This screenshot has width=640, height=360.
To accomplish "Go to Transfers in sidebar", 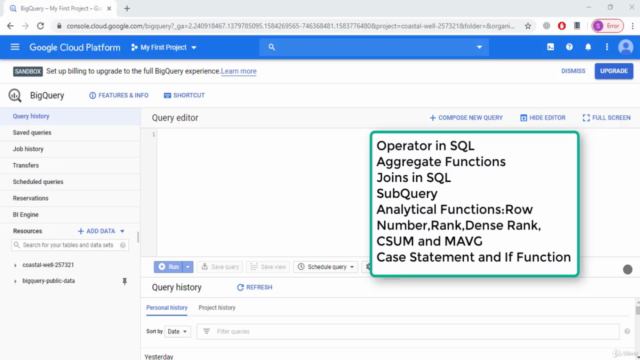I will (70, 165).
